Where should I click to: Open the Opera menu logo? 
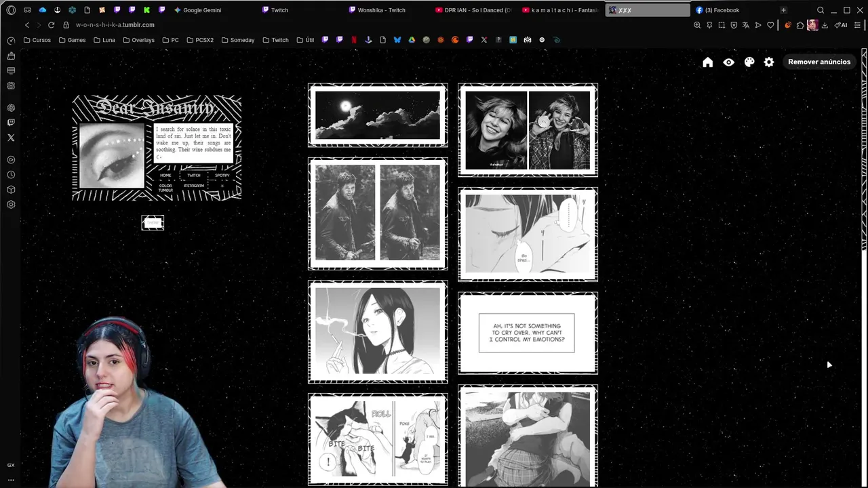point(11,10)
